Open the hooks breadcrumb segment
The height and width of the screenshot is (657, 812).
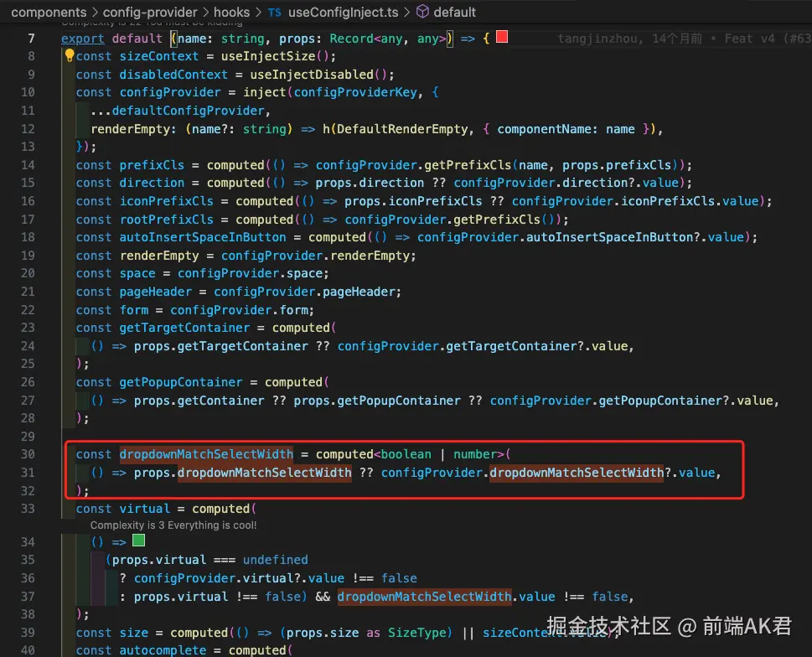[x=231, y=12]
